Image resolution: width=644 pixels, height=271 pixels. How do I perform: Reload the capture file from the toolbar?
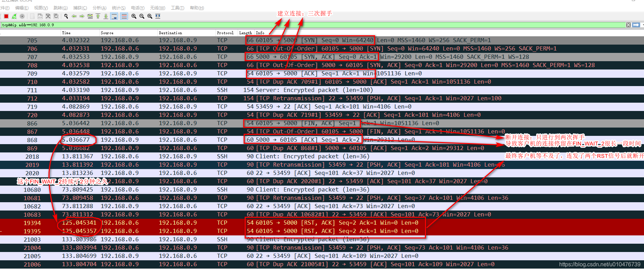56,16
